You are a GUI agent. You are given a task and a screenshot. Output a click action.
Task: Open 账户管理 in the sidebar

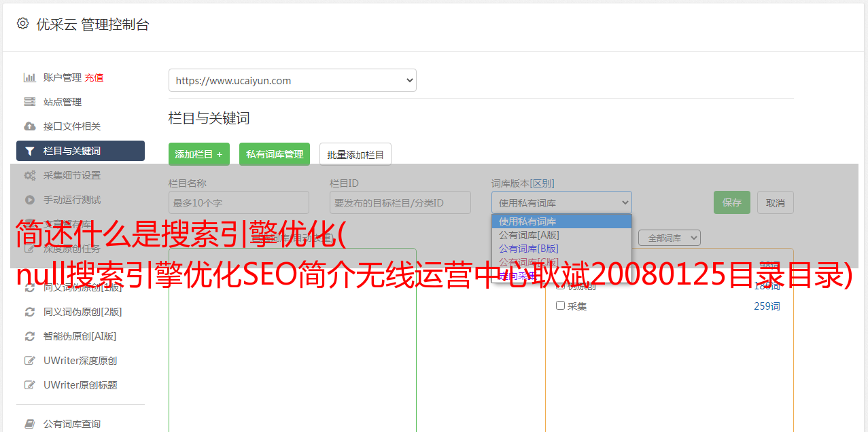[x=62, y=77]
